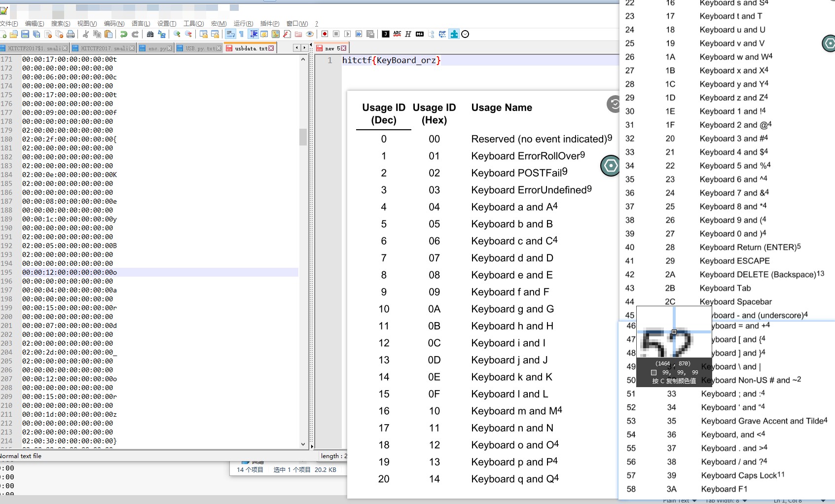Image resolution: width=835 pixels, height=504 pixels.
Task: Click the puzzle piece plugin icon
Action: [x=454, y=34]
